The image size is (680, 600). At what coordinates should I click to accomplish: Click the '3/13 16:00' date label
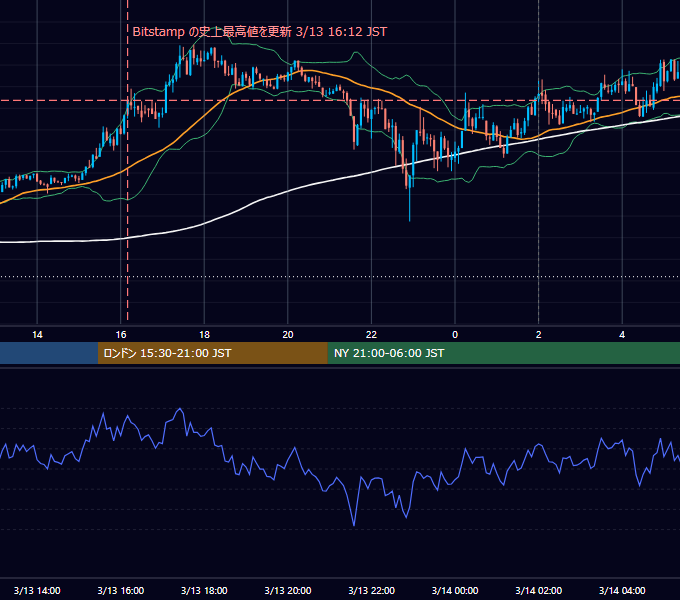pos(121,590)
